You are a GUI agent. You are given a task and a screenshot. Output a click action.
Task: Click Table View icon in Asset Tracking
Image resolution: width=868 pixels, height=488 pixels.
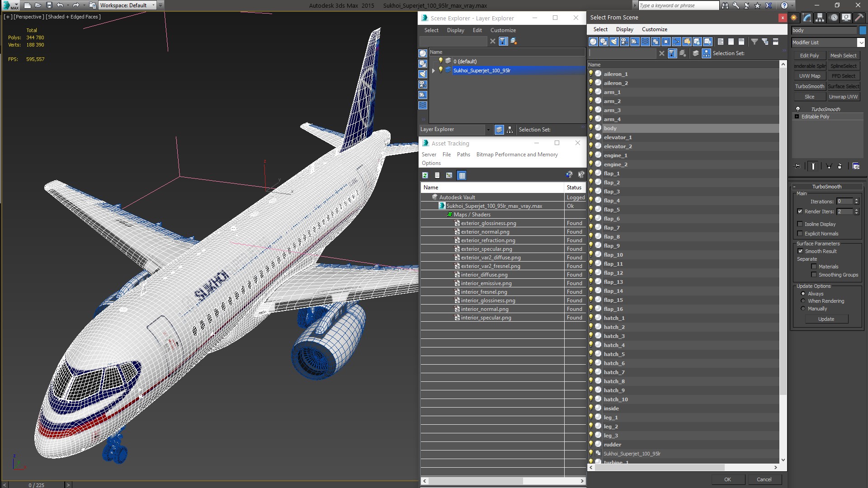pyautogui.click(x=462, y=175)
